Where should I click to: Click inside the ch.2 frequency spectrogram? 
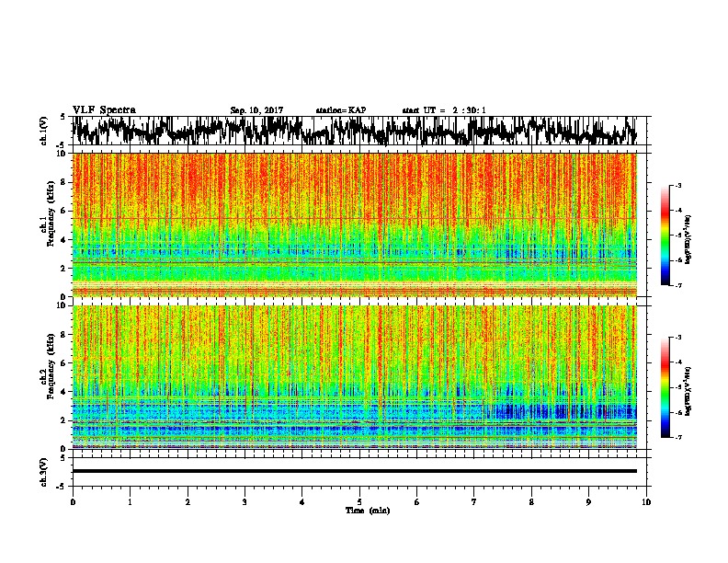354,377
